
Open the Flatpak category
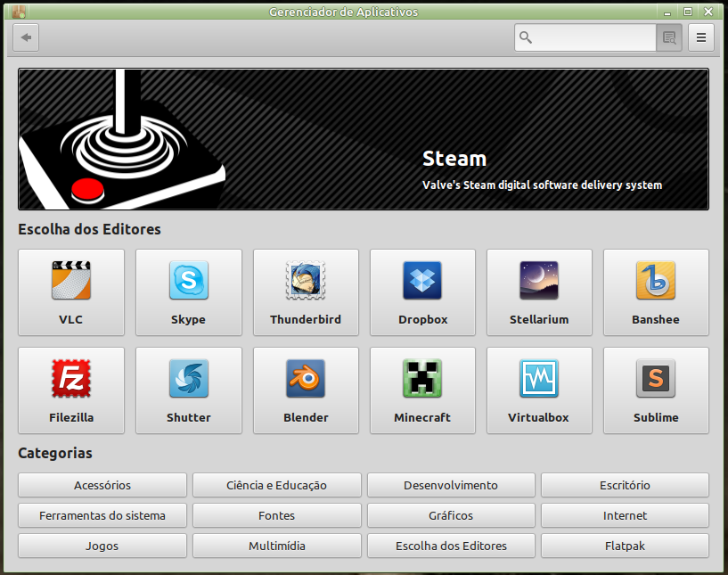click(625, 546)
